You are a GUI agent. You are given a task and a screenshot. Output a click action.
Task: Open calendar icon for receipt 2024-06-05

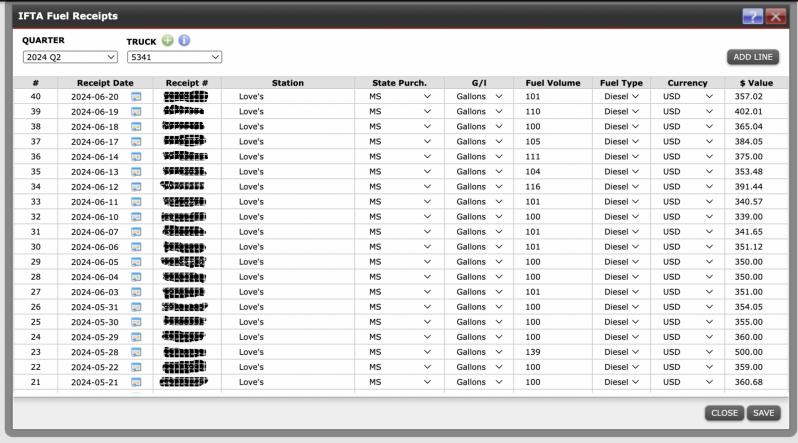(x=136, y=262)
